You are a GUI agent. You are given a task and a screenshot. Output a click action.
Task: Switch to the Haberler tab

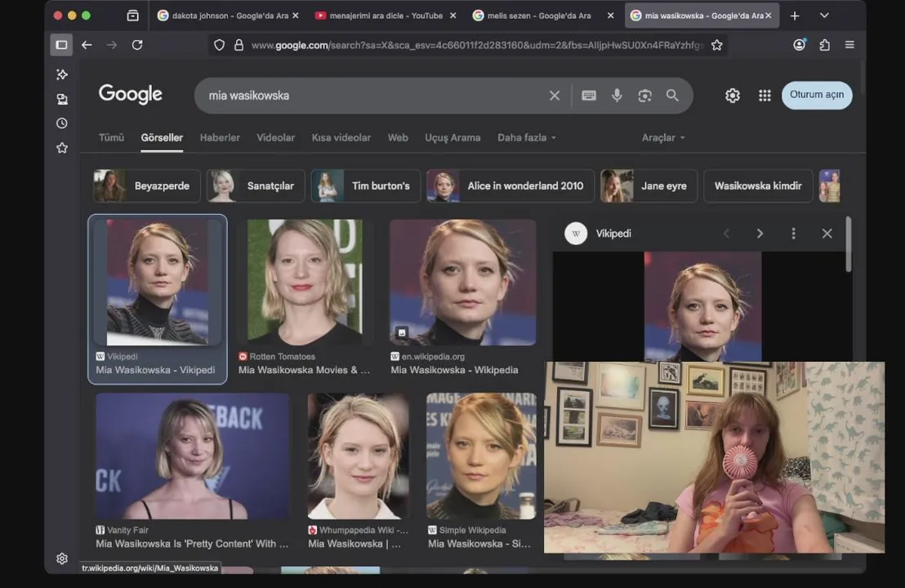point(220,138)
